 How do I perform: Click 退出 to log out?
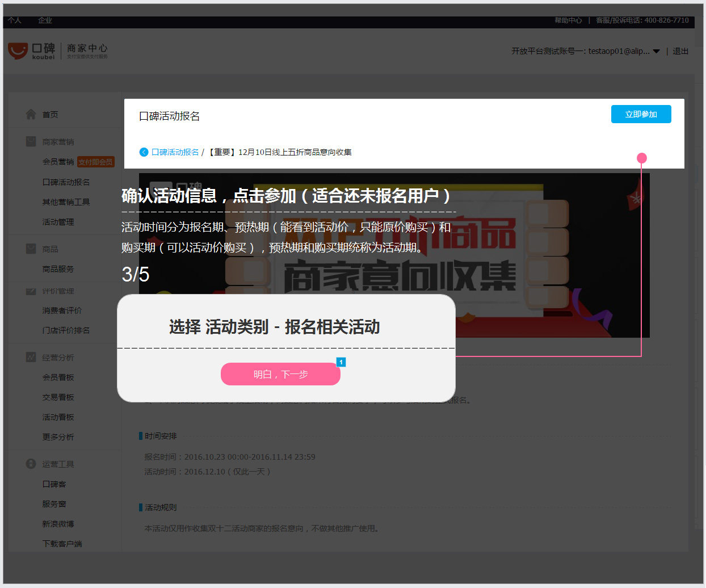coord(680,51)
